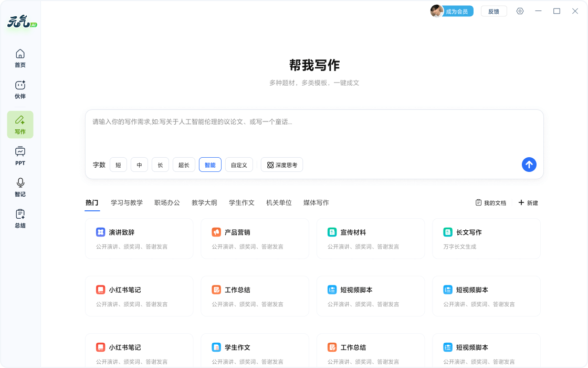Open 我的文档 my documents
This screenshot has height=368, width=588.
(491, 203)
